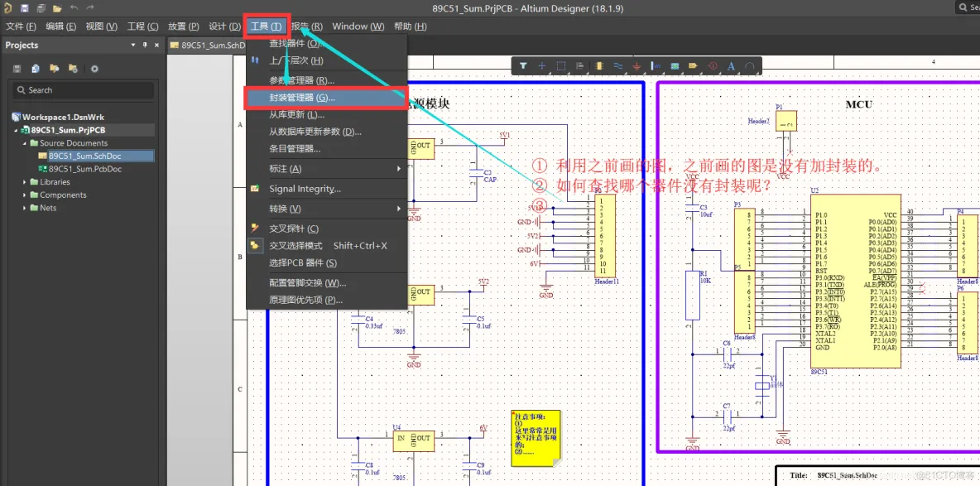Image resolution: width=980 pixels, height=486 pixels.
Task: Open the 标注 (A) submenu
Action: [x=327, y=169]
